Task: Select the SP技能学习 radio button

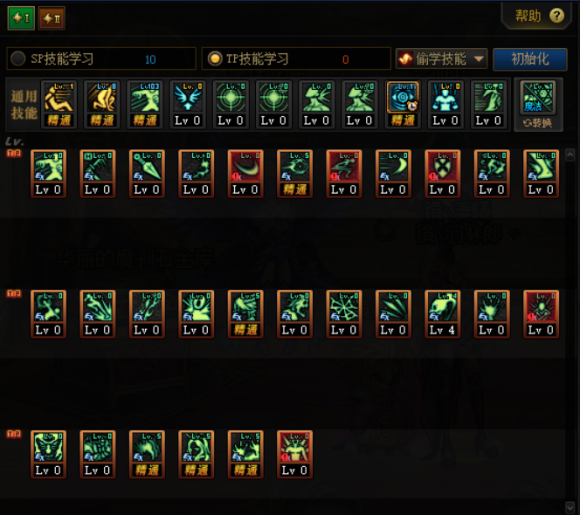Action: 18,58
